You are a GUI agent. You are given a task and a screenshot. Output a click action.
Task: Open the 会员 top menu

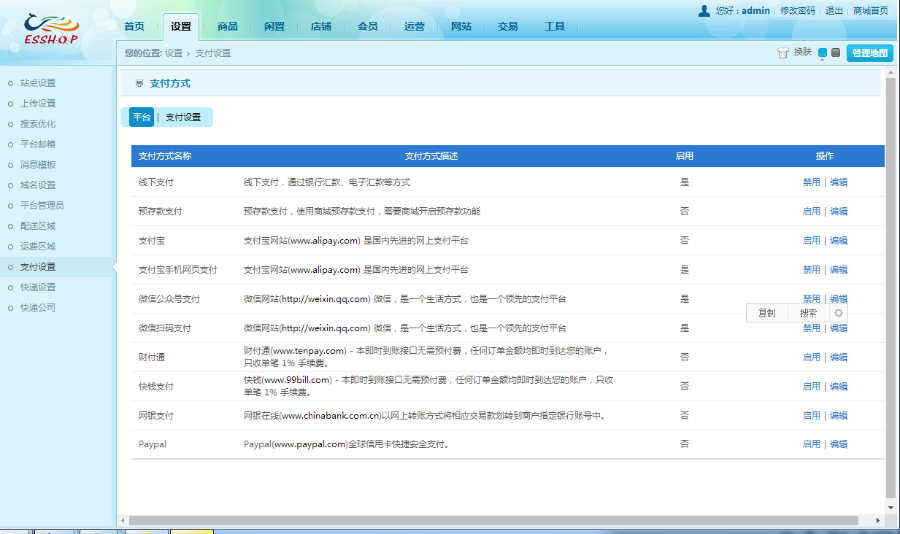[x=367, y=26]
